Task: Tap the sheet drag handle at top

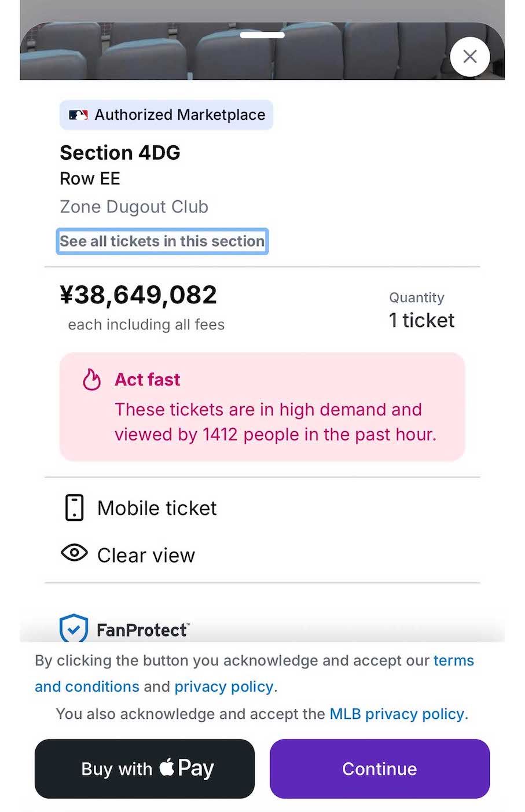Action: tap(262, 35)
